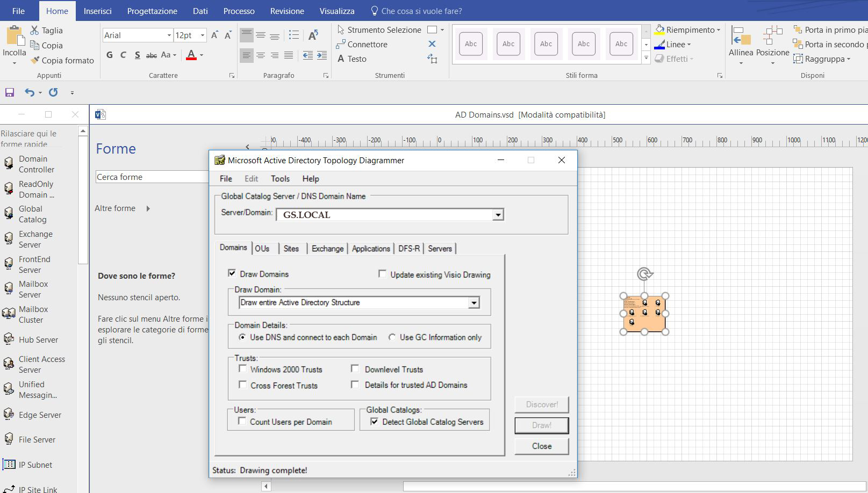Open Quick Access toolbar customize arrow

click(x=72, y=92)
